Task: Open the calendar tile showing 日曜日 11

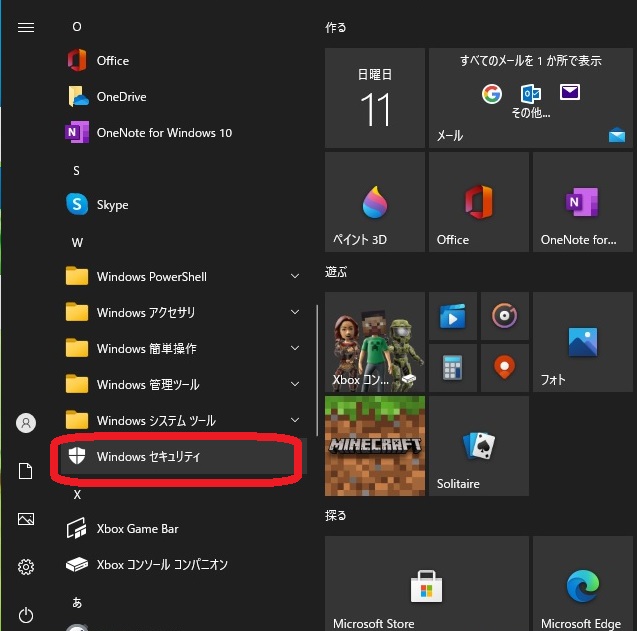Action: coord(375,98)
